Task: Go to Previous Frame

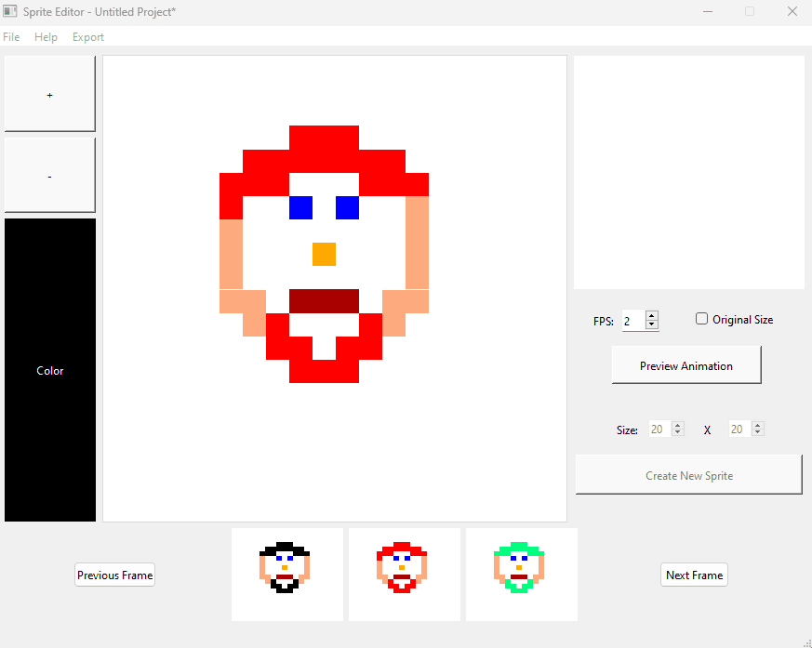Action: pos(114,575)
